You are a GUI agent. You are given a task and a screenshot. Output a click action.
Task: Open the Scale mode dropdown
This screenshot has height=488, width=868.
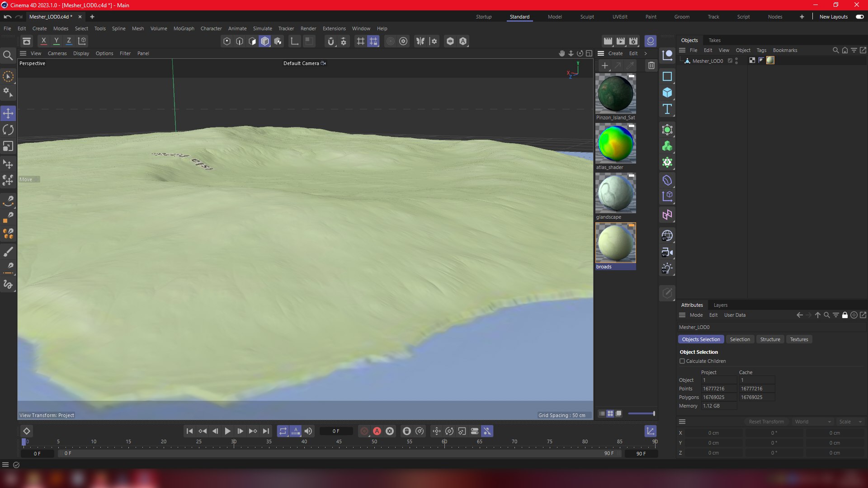[x=850, y=422]
